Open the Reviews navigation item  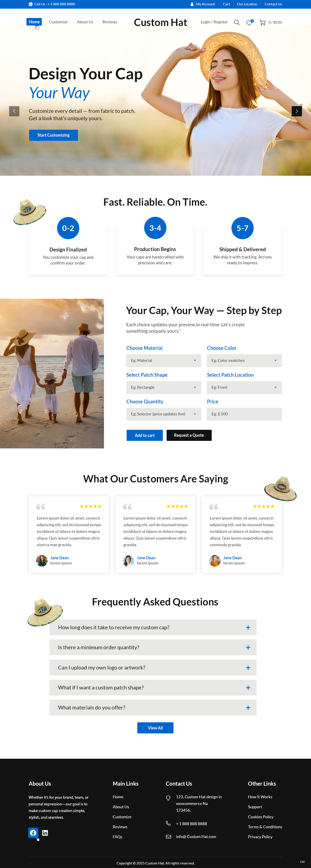pyautogui.click(x=110, y=22)
